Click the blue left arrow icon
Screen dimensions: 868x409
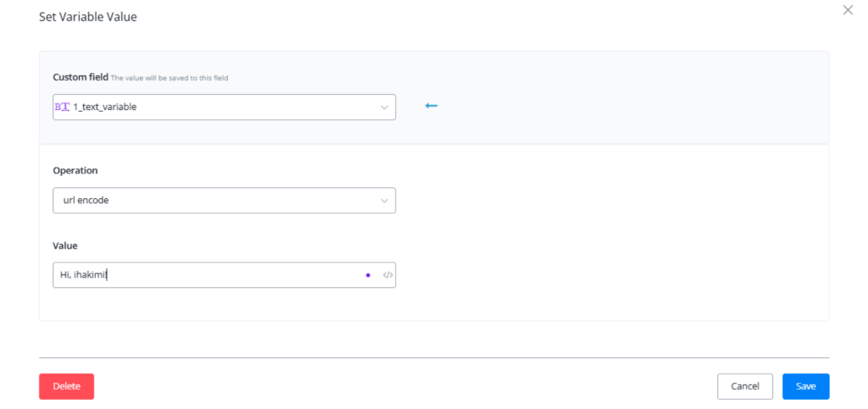[431, 106]
